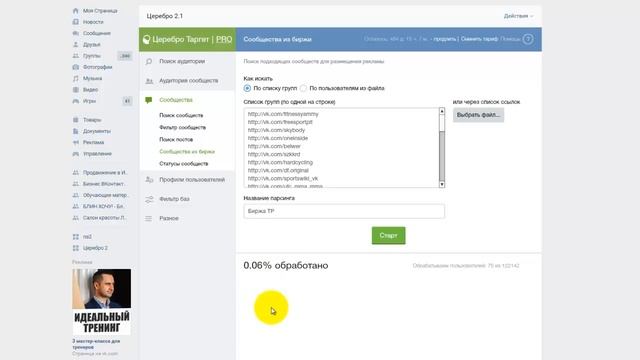Viewport: 640px width, 360px height.
Task: Click the Помощь link
Action: point(510,39)
